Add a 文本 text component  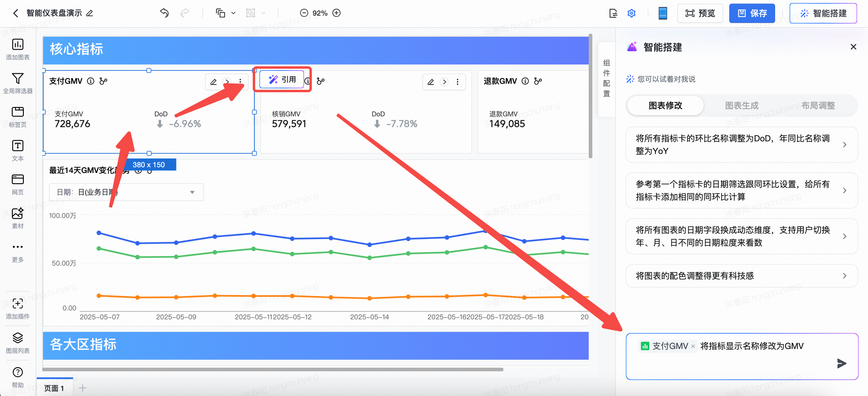(17, 146)
